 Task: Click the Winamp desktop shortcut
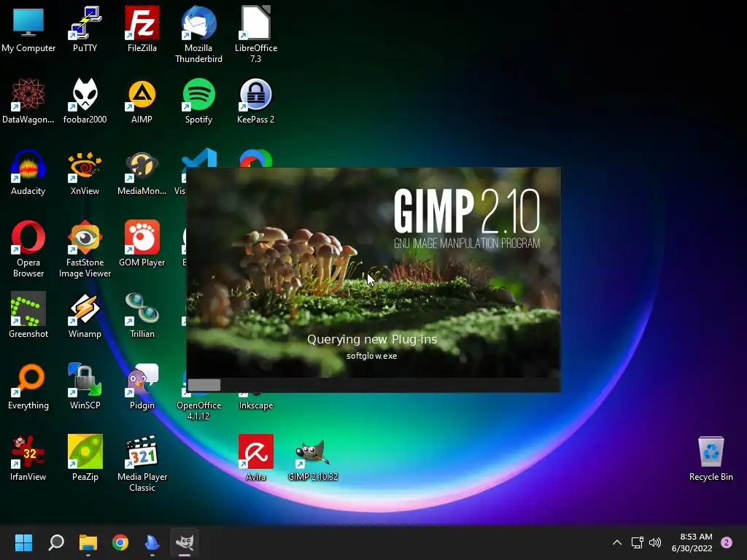click(85, 315)
